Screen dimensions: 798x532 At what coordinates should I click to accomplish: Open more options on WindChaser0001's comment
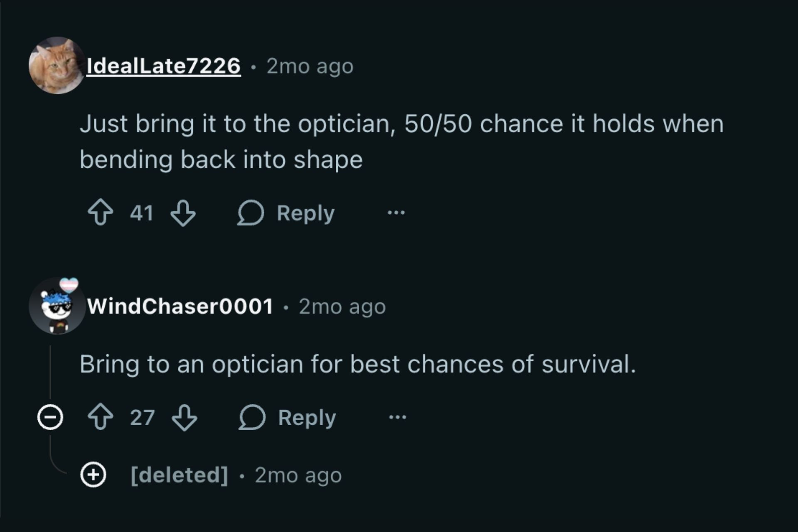click(398, 417)
